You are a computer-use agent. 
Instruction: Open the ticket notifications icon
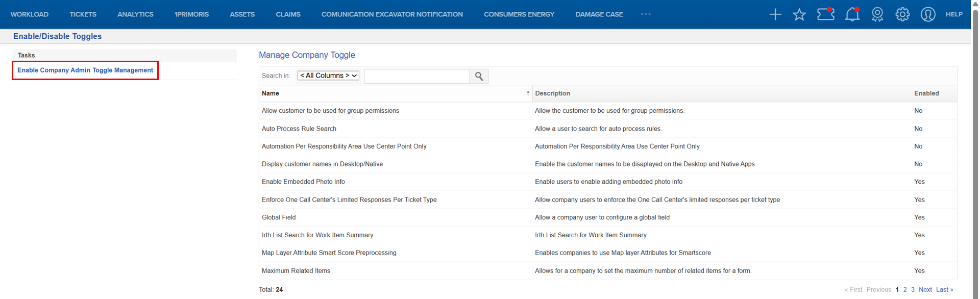825,14
